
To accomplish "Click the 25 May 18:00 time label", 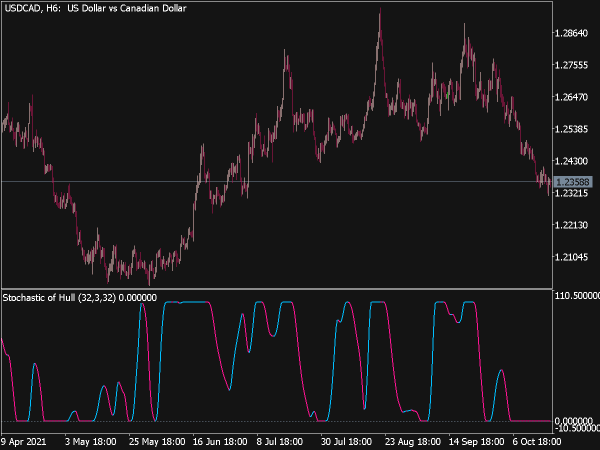I will 157,442.
